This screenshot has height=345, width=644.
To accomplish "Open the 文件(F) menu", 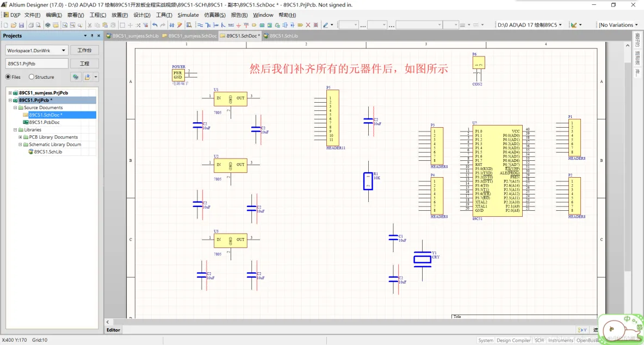I will point(33,15).
